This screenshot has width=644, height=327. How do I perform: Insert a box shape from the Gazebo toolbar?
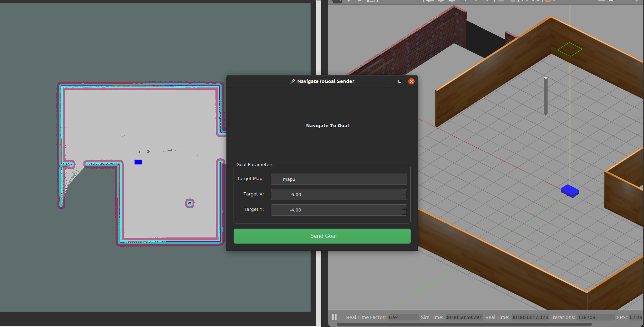429,1
